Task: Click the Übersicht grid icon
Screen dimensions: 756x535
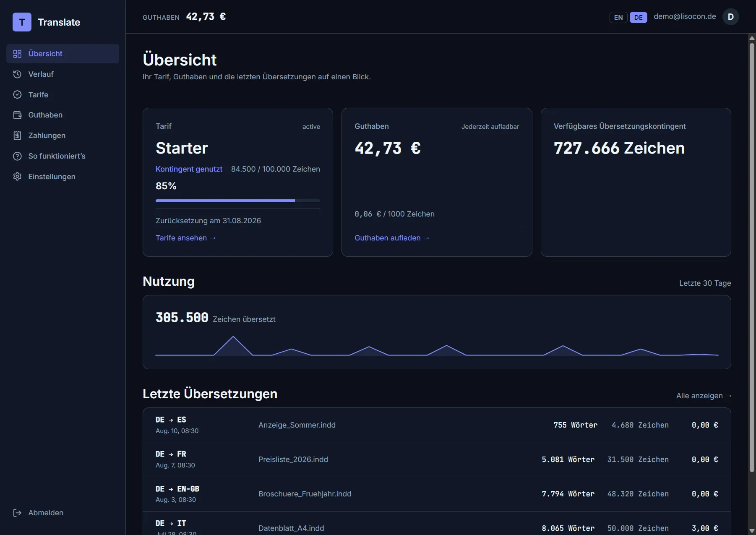Action: tap(17, 54)
